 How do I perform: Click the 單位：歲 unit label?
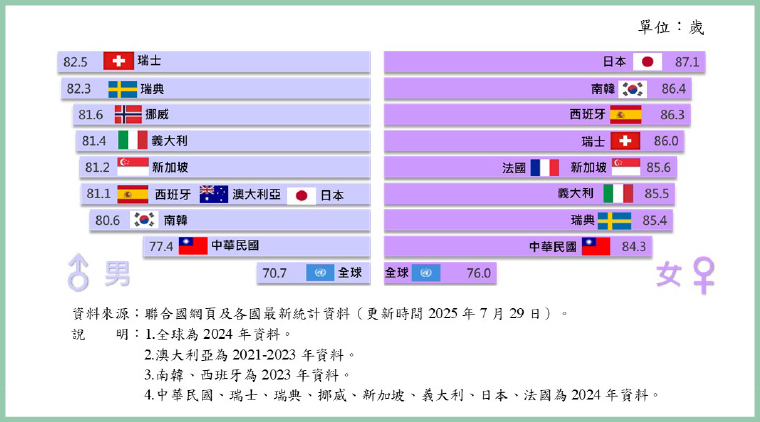tap(671, 28)
